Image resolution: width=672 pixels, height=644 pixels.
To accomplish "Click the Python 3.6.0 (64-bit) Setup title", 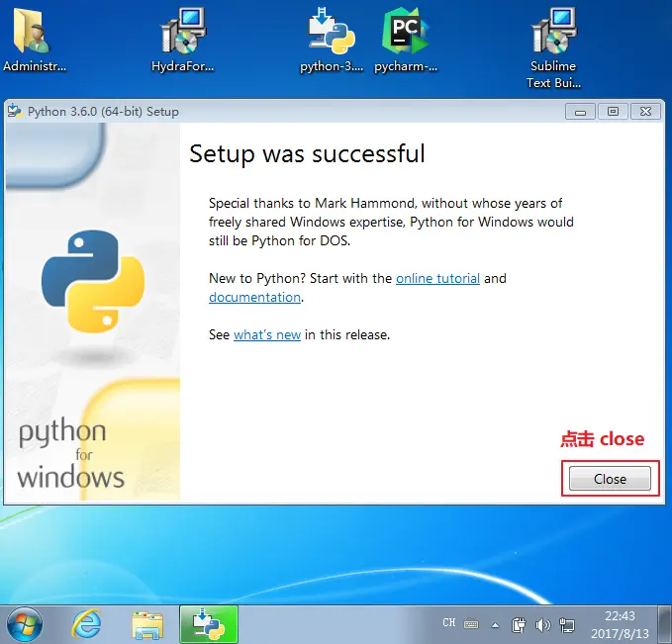I will point(103,112).
